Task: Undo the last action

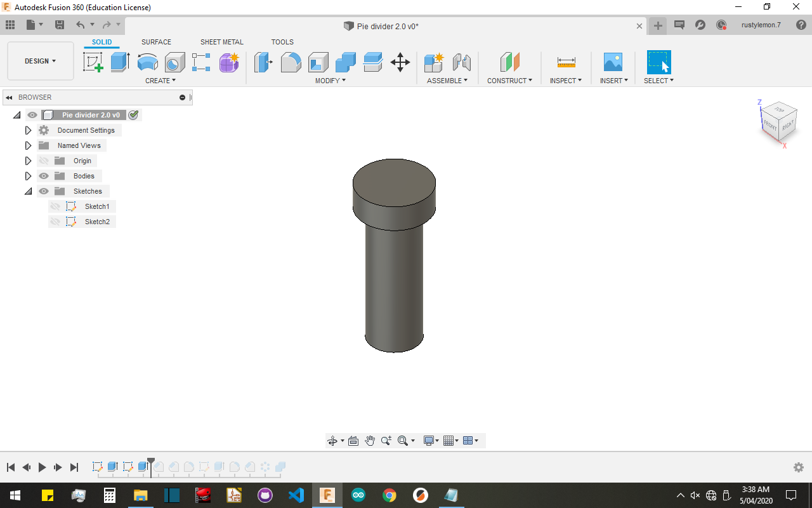Action: point(80,25)
